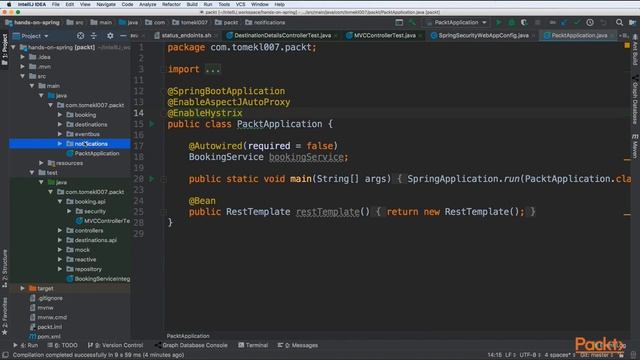Viewport: 640px width, 360px height.
Task: Toggle the editor layout window icon in toolbar
Action: (399, 22)
